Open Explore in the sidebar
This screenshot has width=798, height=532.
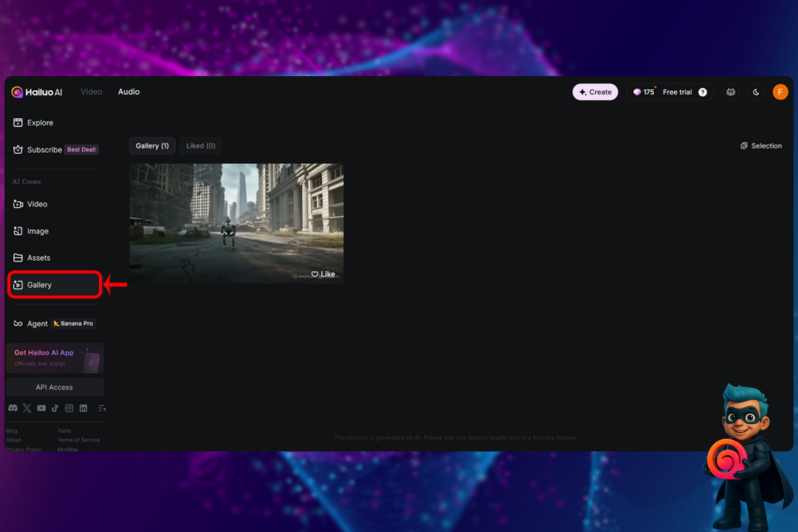click(x=40, y=123)
